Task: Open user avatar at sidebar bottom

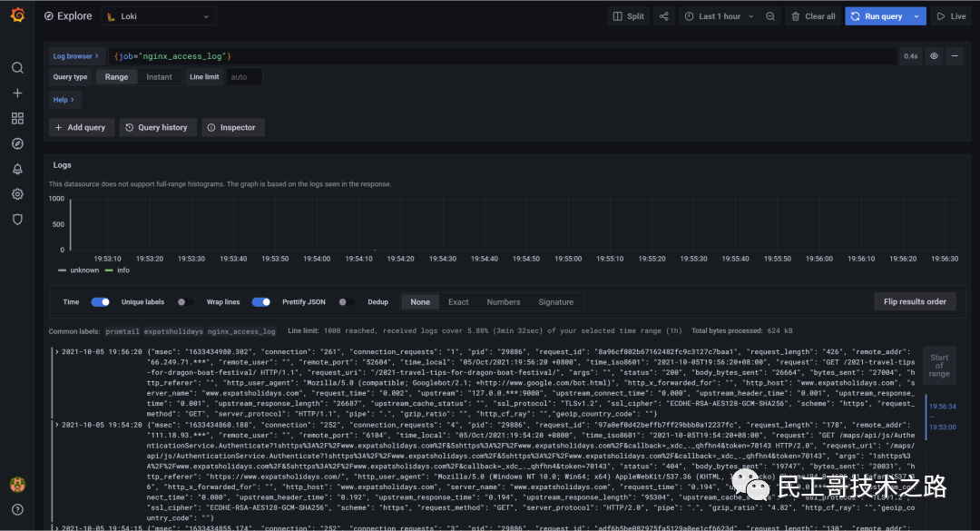Action: [17, 484]
